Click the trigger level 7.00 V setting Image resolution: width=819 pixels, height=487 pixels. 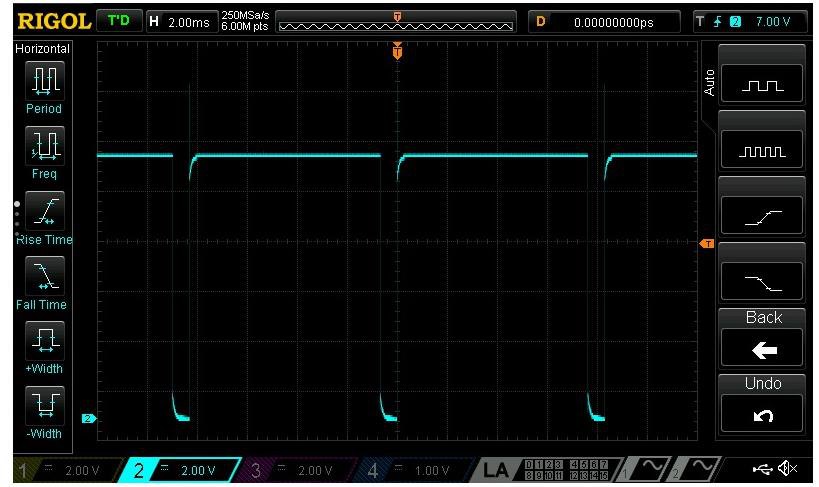773,22
